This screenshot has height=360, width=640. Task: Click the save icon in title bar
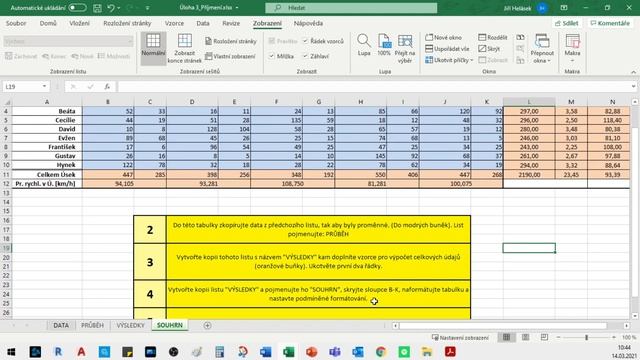(x=97, y=8)
